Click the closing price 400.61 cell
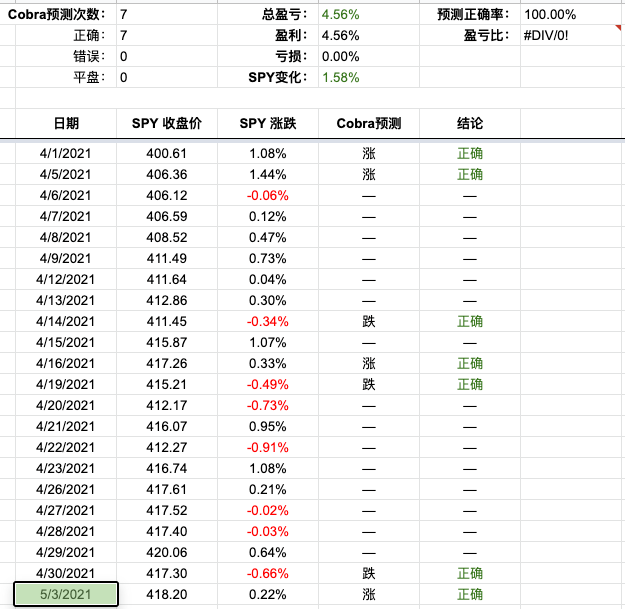This screenshot has height=609, width=625. click(x=166, y=153)
